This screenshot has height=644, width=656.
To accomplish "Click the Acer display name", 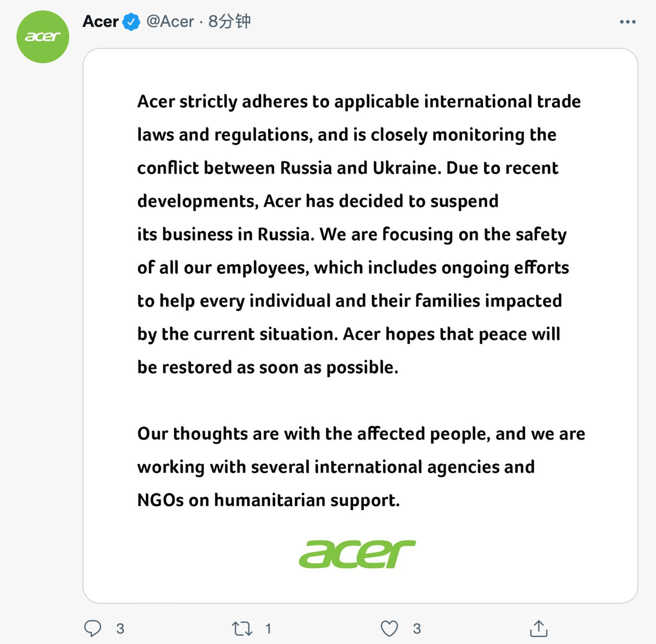I will 101,21.
